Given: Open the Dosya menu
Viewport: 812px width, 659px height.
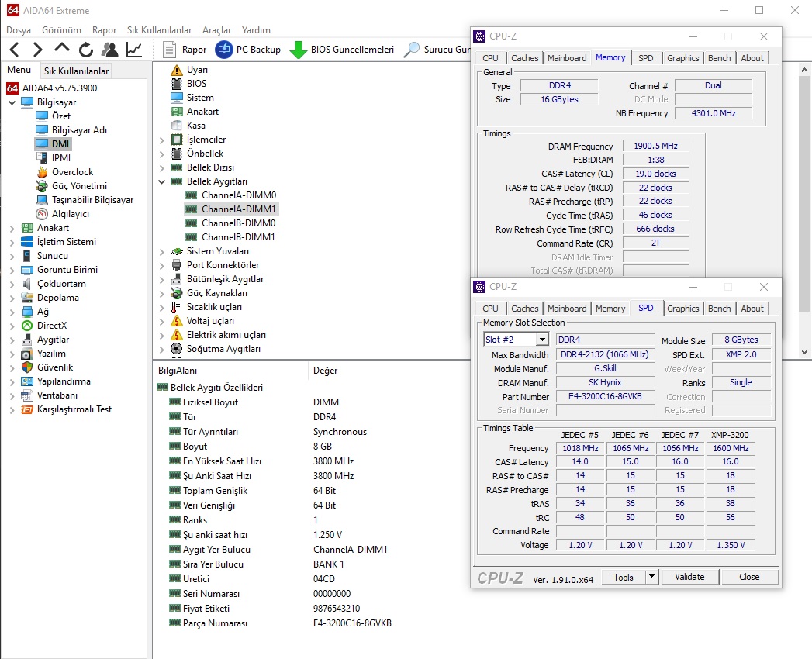Looking at the screenshot, I should pos(19,30).
